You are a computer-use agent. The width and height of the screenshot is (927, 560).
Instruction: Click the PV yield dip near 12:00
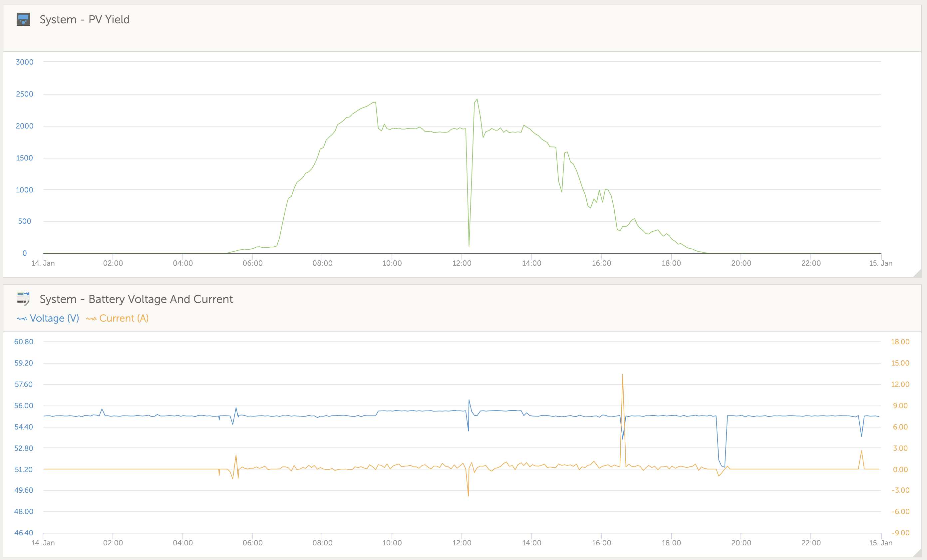tap(469, 246)
